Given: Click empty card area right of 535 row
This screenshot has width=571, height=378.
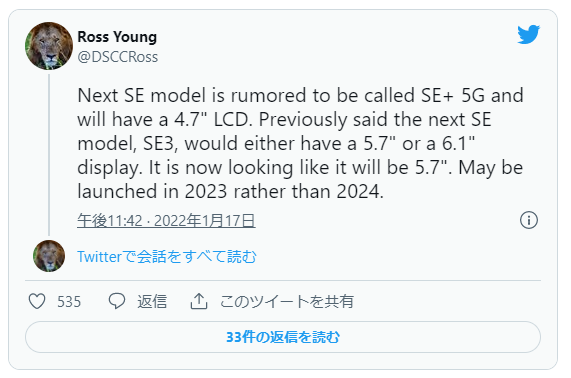Looking at the screenshot, I should [448, 302].
